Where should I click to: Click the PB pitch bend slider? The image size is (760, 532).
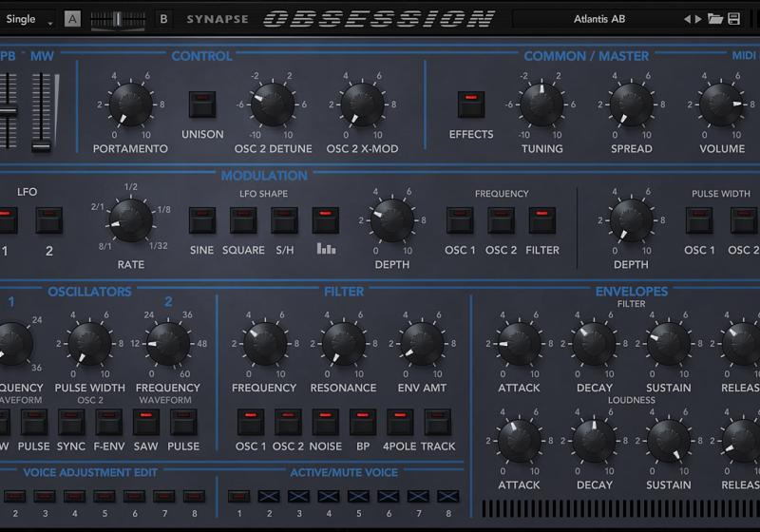(9, 111)
